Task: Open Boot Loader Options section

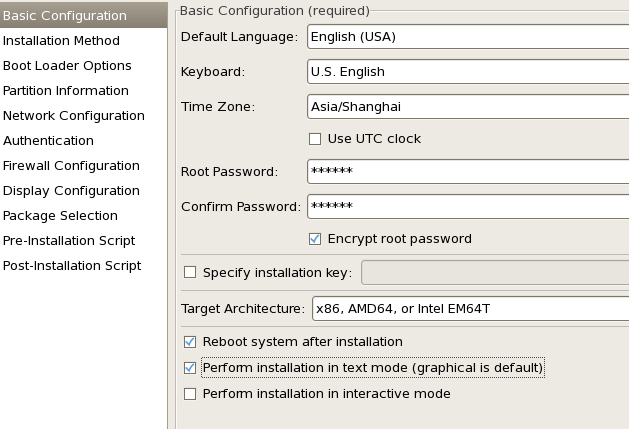Action: pyautogui.click(x=83, y=65)
